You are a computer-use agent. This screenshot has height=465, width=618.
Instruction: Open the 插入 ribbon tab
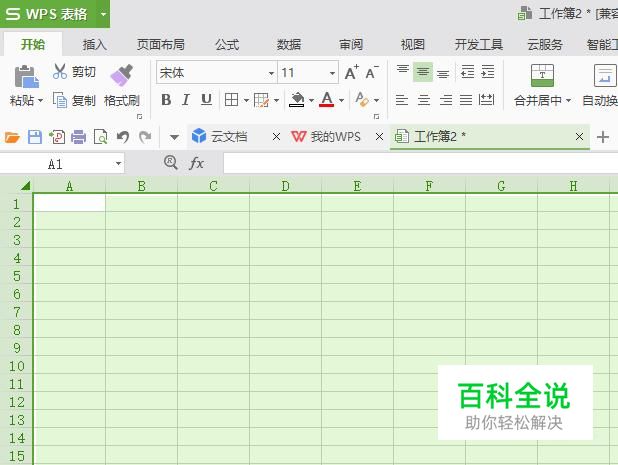[x=95, y=45]
